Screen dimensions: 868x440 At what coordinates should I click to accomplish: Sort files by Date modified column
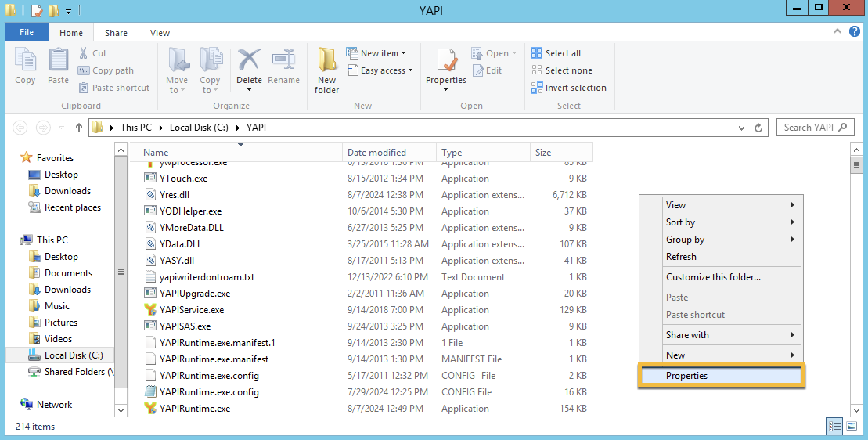point(389,152)
